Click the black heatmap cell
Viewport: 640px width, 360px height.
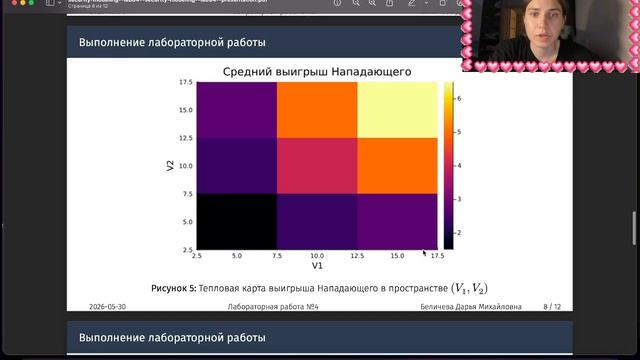237,222
